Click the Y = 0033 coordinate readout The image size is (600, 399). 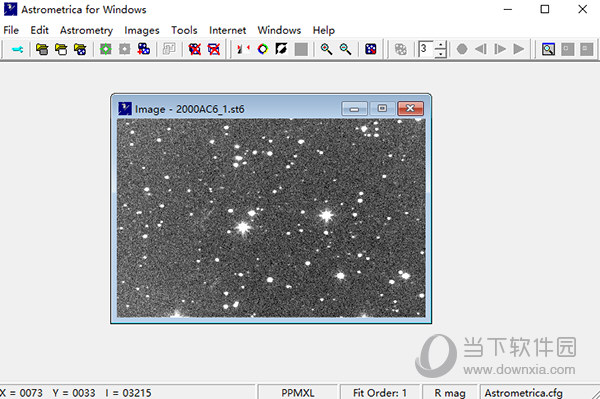click(x=74, y=393)
